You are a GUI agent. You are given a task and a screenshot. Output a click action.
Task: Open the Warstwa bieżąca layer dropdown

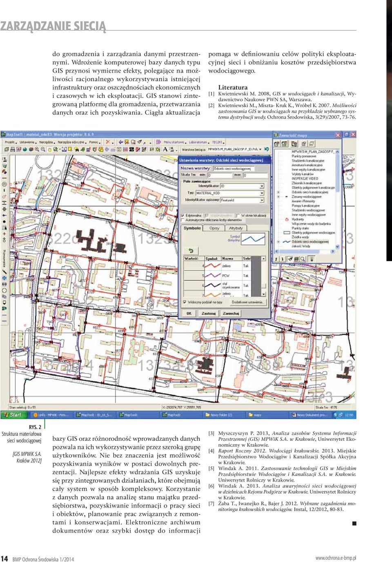click(x=260, y=149)
